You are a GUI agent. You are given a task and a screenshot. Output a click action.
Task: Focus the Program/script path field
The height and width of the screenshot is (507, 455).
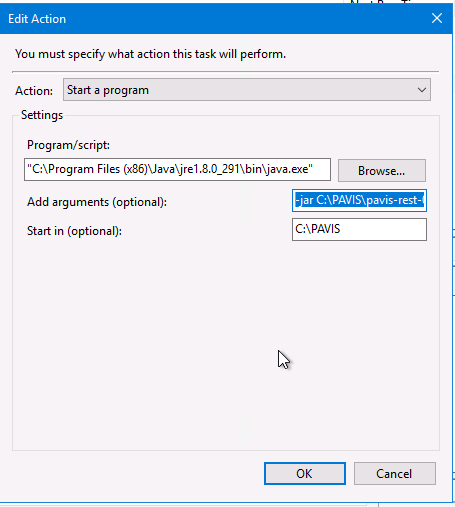pos(177,169)
